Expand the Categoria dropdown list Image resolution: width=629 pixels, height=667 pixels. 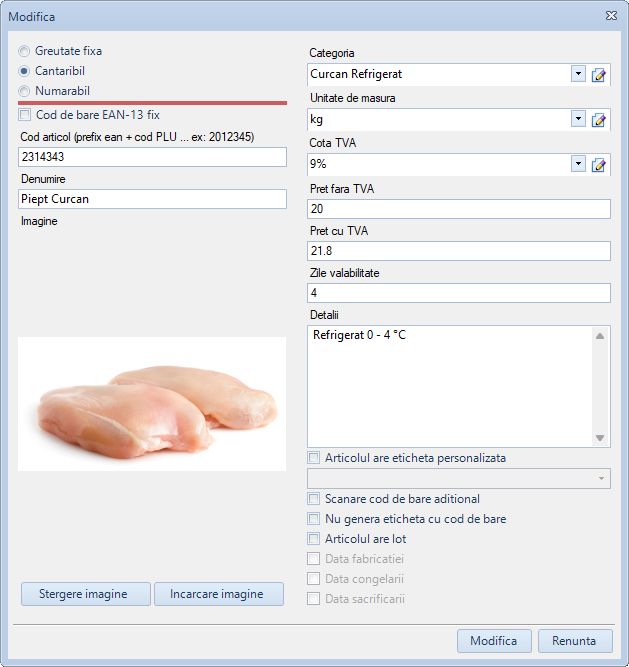(x=578, y=74)
